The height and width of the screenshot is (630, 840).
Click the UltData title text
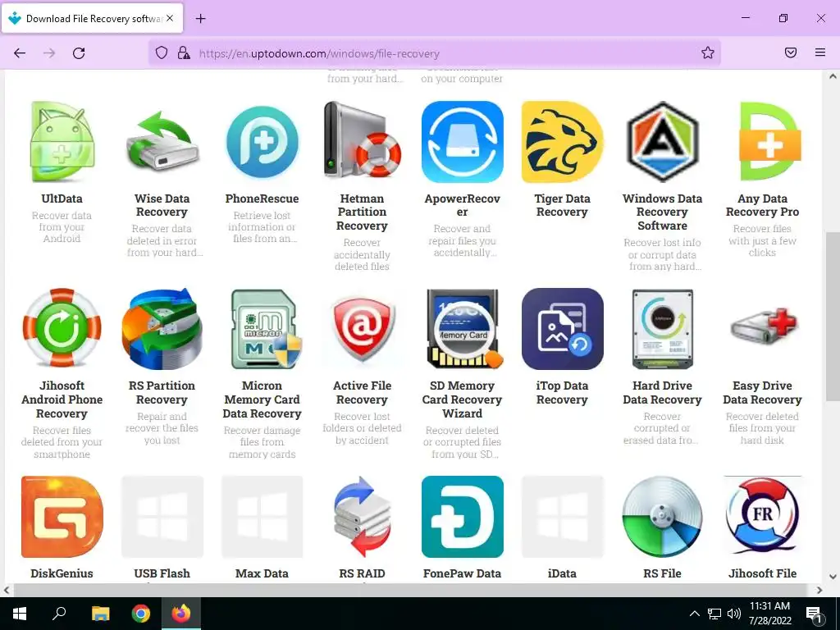[x=62, y=199]
